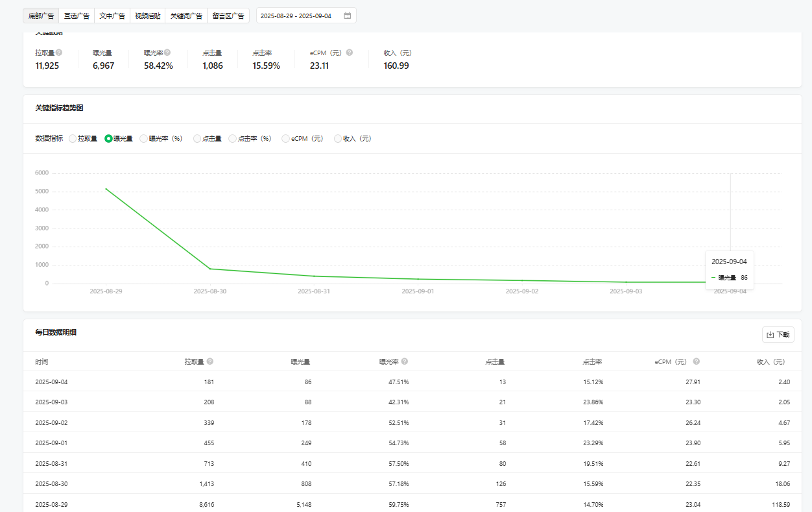The height and width of the screenshot is (512, 812).
Task: Click the 160.99 收入 summary value
Action: pyautogui.click(x=396, y=66)
